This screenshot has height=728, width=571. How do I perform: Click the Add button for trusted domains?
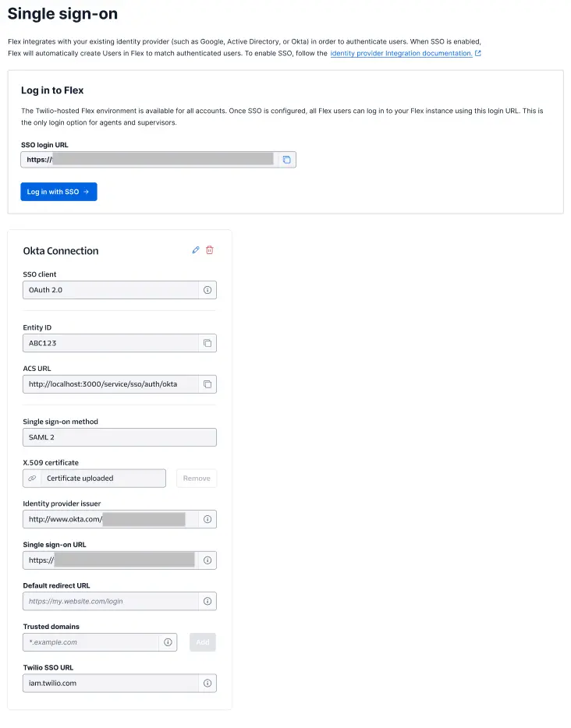pos(202,642)
